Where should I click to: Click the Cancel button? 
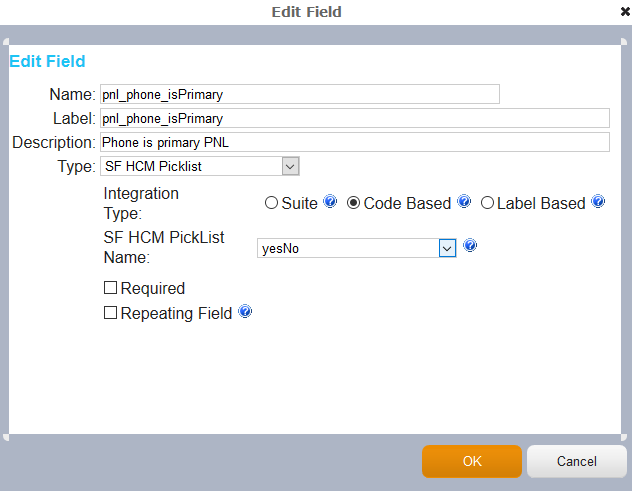coord(577,462)
